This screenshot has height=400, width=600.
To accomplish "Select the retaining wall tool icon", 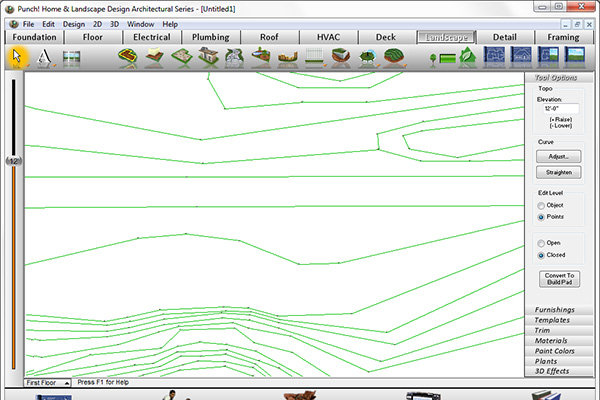I will [x=288, y=58].
